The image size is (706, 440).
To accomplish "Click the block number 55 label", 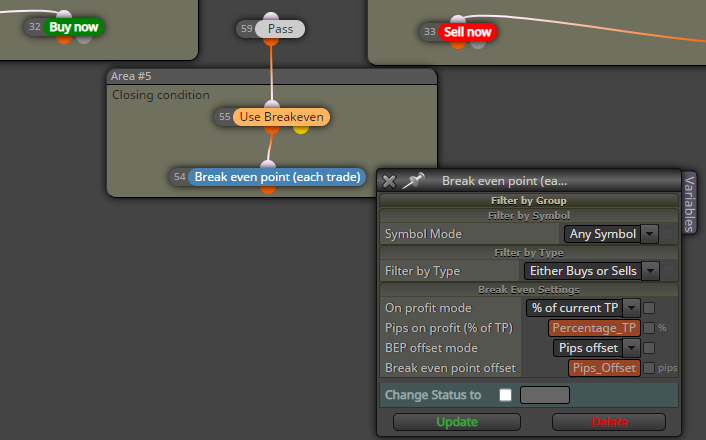I will point(224,117).
